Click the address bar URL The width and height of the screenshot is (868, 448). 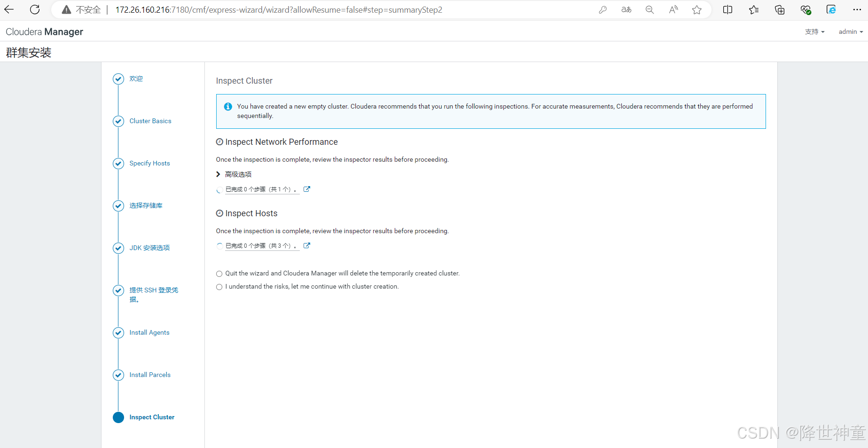pos(279,10)
